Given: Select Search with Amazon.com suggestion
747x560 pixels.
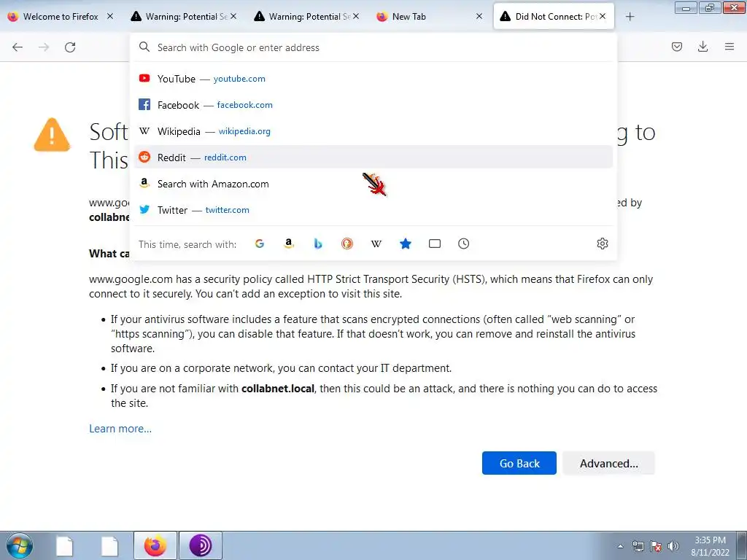Looking at the screenshot, I should pyautogui.click(x=373, y=184).
